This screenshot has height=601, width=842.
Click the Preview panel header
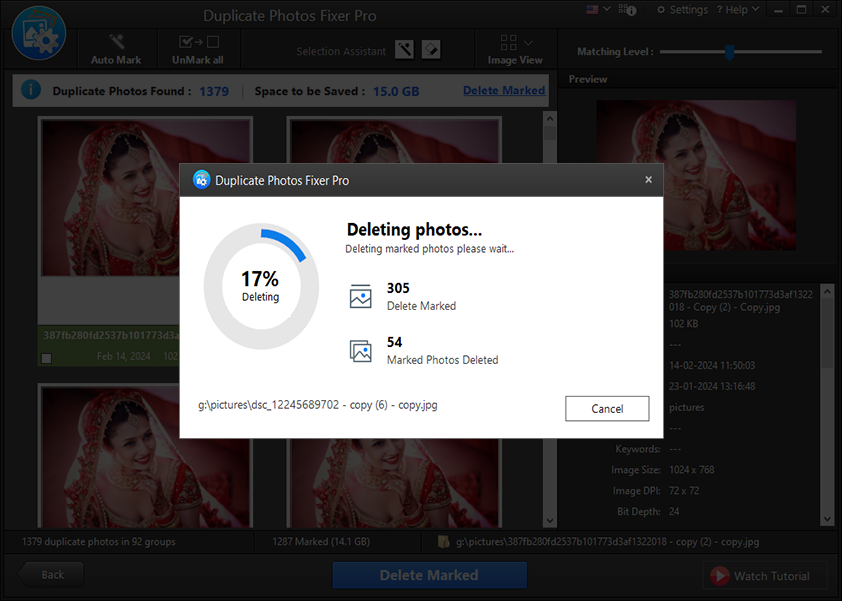tap(588, 79)
